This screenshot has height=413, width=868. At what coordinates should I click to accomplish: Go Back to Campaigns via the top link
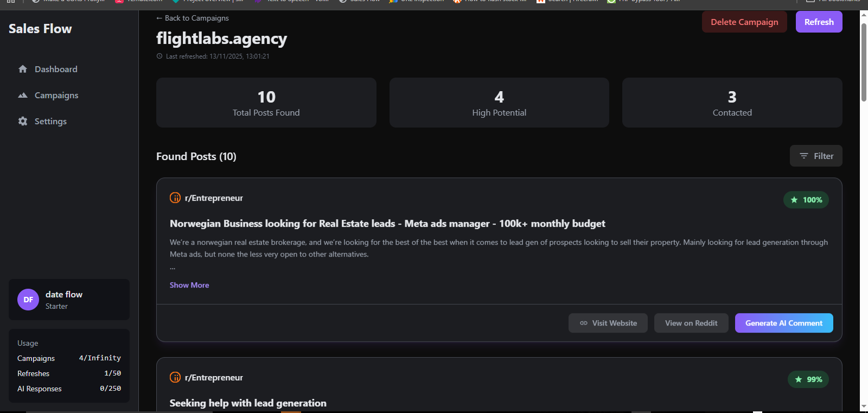(192, 18)
